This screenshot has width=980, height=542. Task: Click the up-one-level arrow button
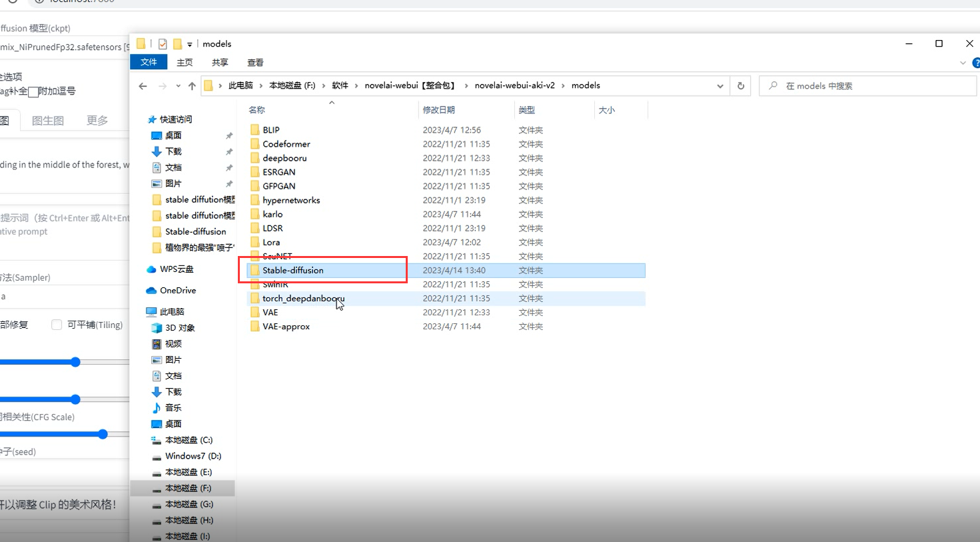click(192, 86)
